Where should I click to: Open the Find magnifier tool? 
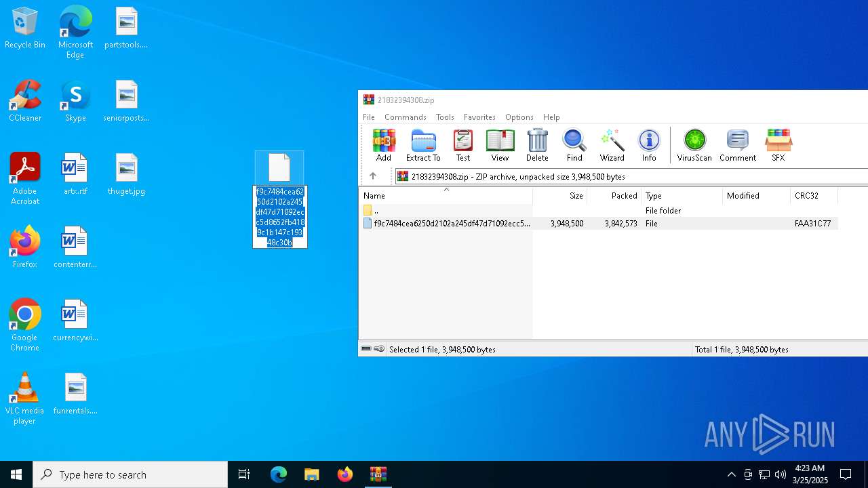tap(574, 145)
